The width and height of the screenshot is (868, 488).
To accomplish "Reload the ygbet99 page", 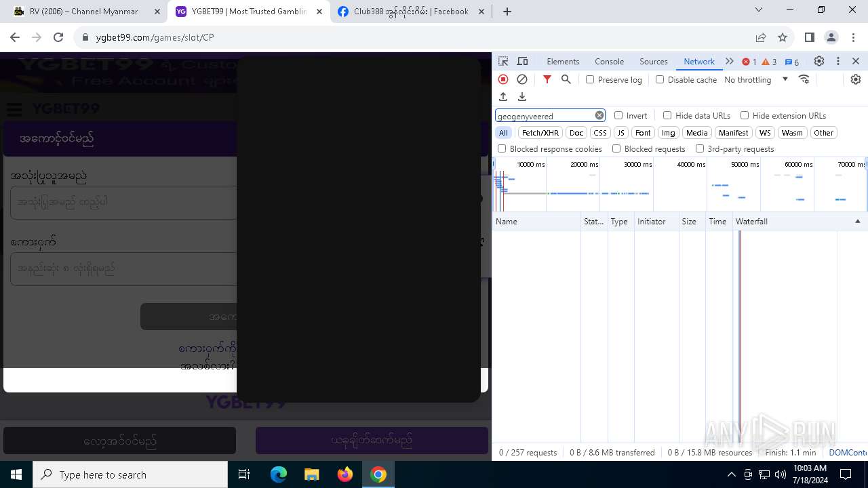I will 58,37.
